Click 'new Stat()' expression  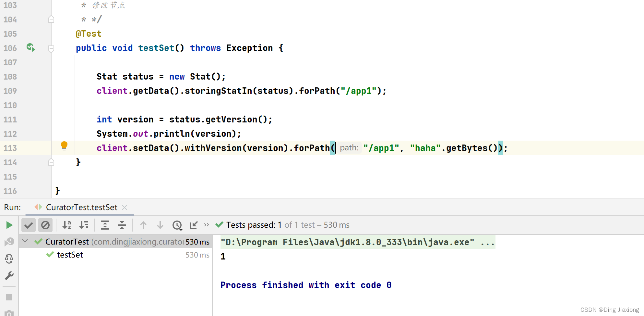[x=195, y=77]
